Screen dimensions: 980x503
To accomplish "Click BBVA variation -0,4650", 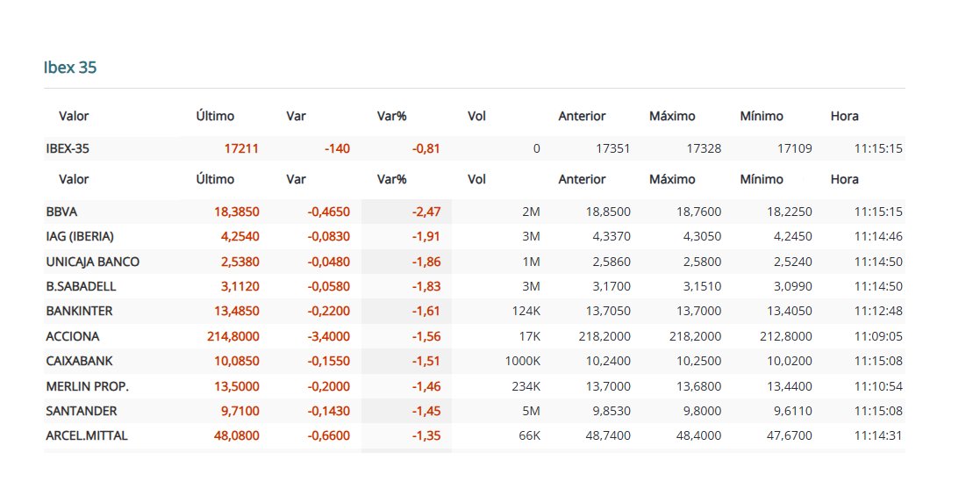I will coord(328,212).
